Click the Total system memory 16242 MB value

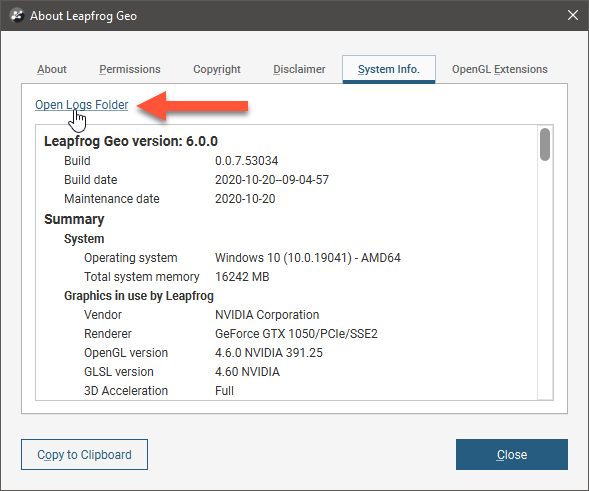pos(242,277)
